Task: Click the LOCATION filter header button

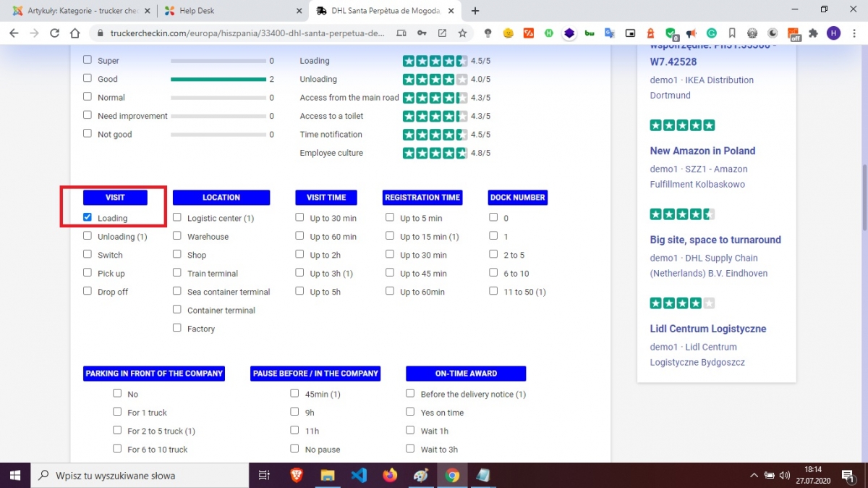Action: click(221, 198)
